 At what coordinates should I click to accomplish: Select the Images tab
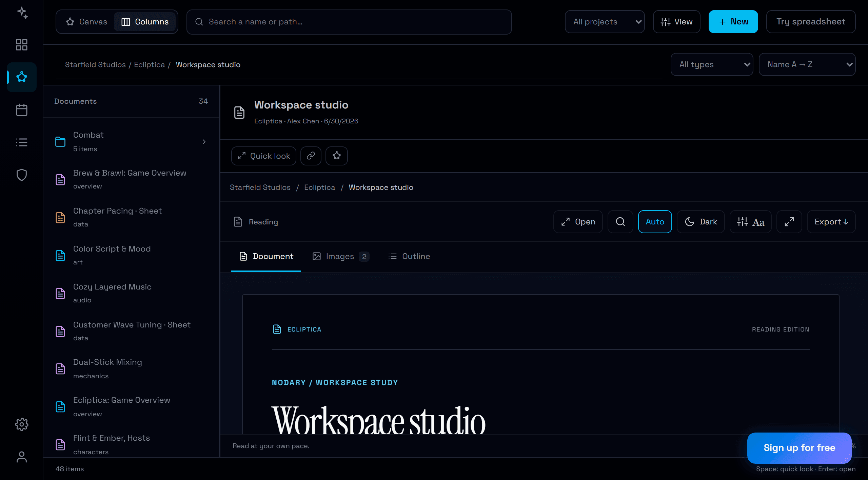click(341, 256)
